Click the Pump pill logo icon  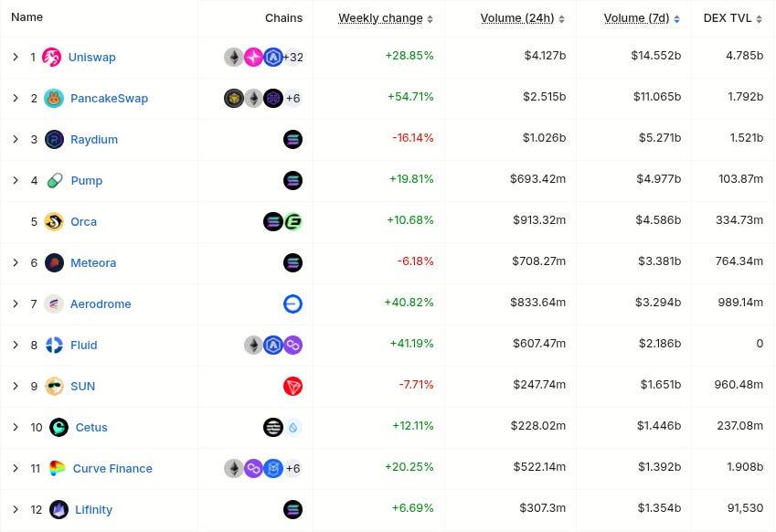point(54,181)
